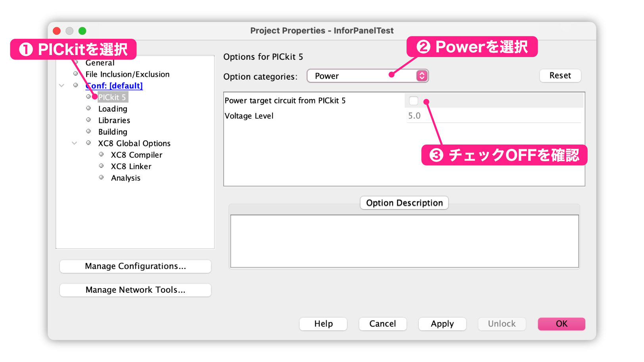Select the Loading tree item
Image resolution: width=644 pixels, height=362 pixels.
pos(113,109)
